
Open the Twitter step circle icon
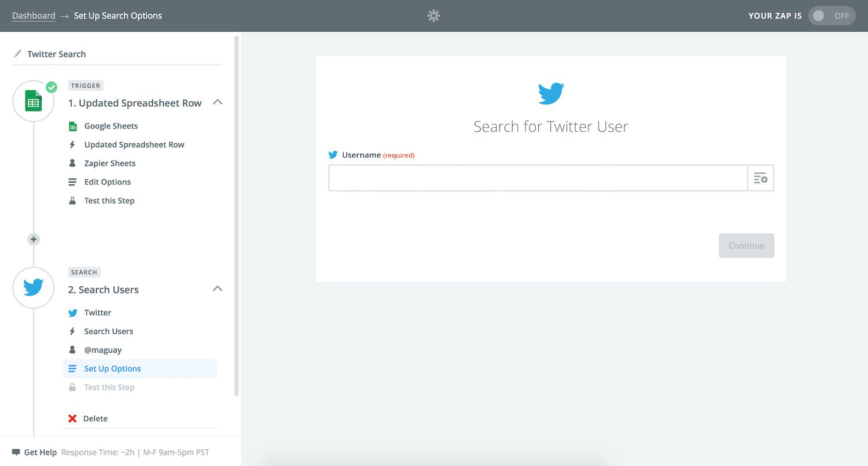(34, 287)
